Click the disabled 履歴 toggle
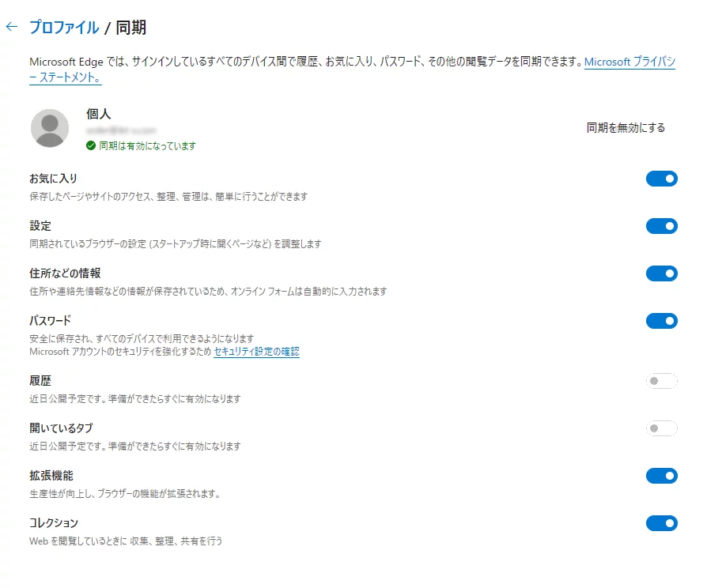The width and height of the screenshot is (707, 588). (661, 381)
